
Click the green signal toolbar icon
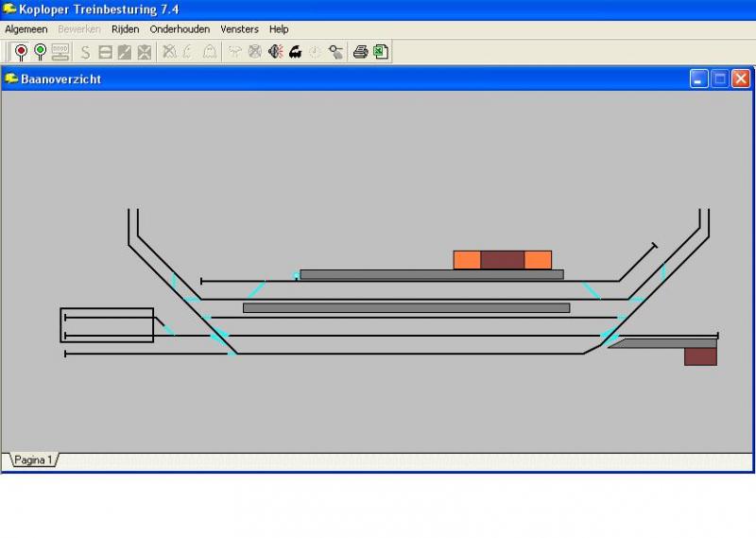pyautogui.click(x=41, y=52)
